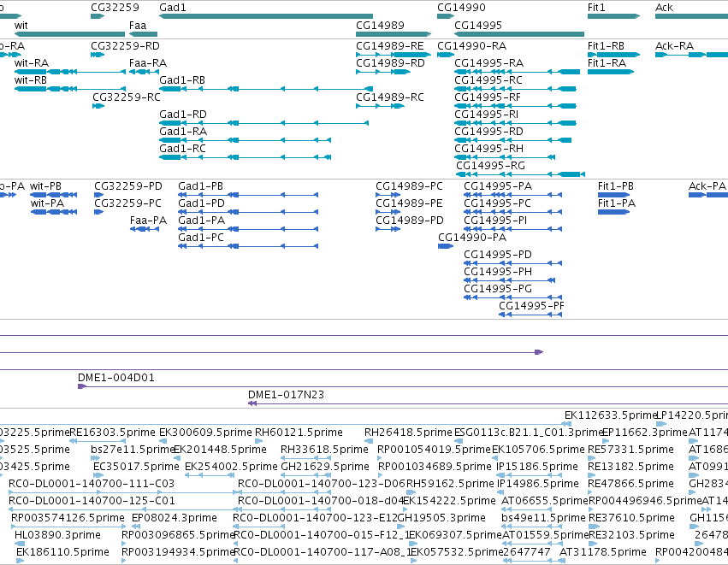Select protein Ack-PA
Viewport: 728px width, 565px height.
(x=708, y=195)
